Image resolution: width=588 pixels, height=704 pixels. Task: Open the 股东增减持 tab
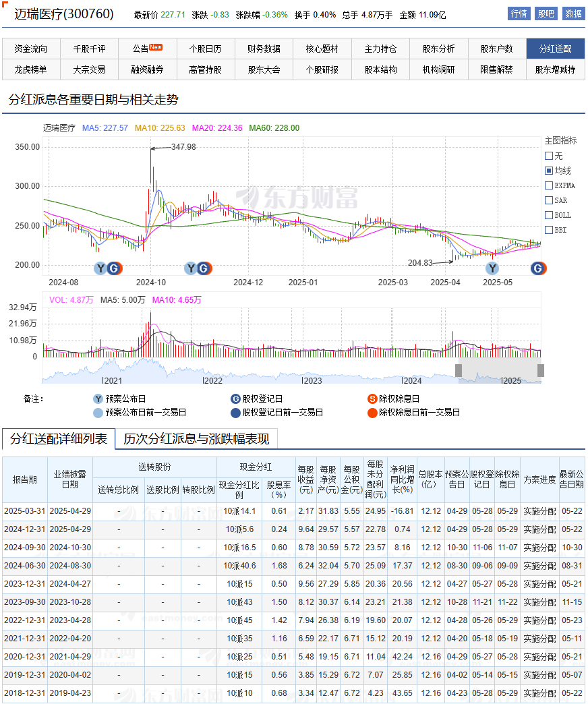coord(556,69)
